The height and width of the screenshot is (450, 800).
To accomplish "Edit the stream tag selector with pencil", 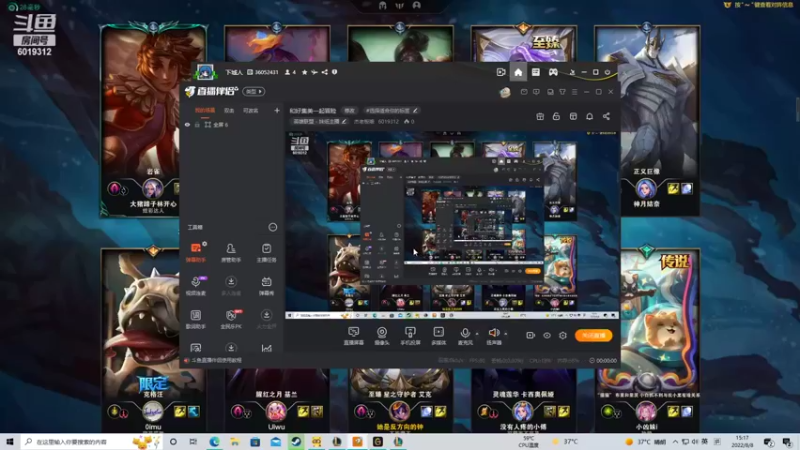I will point(391,110).
